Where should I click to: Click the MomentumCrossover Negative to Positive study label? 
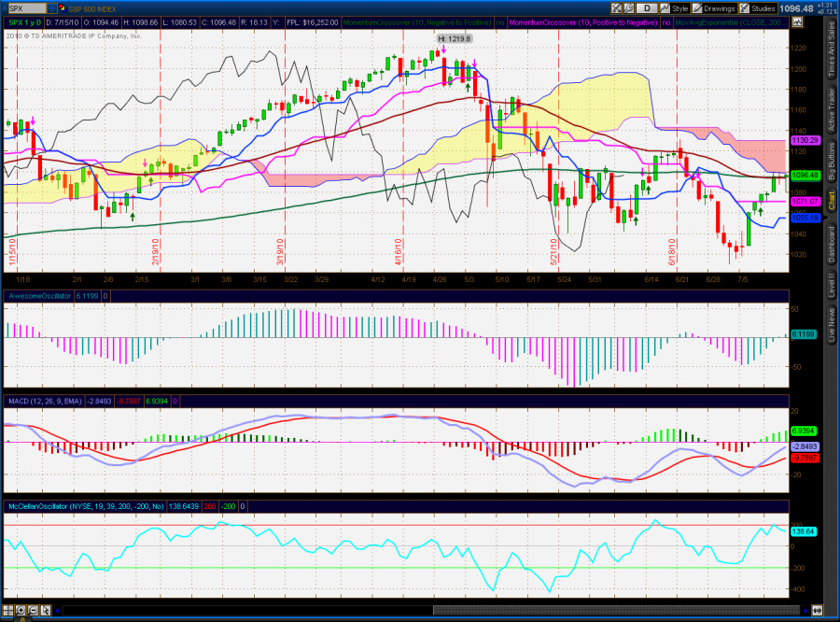(417, 22)
